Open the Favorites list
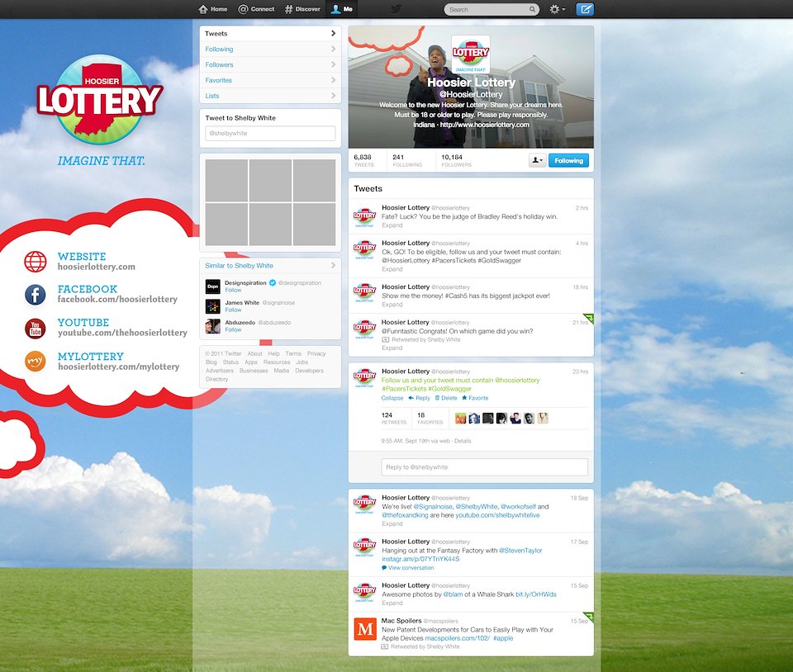793x672 pixels. 270,80
